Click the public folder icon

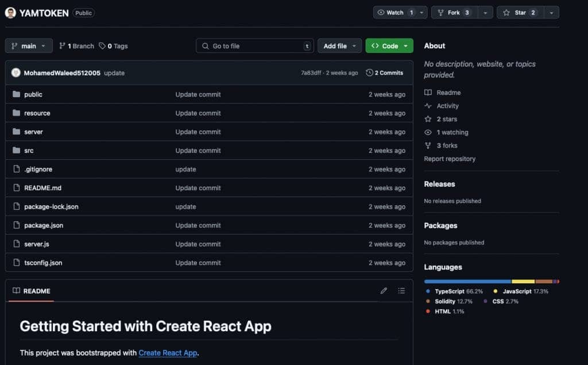[x=16, y=94]
